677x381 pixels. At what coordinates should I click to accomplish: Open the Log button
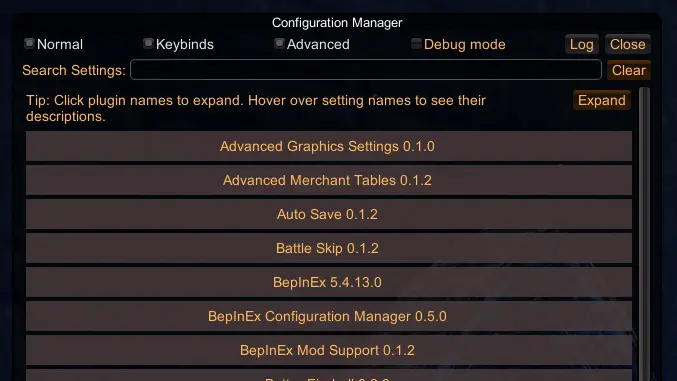(582, 44)
